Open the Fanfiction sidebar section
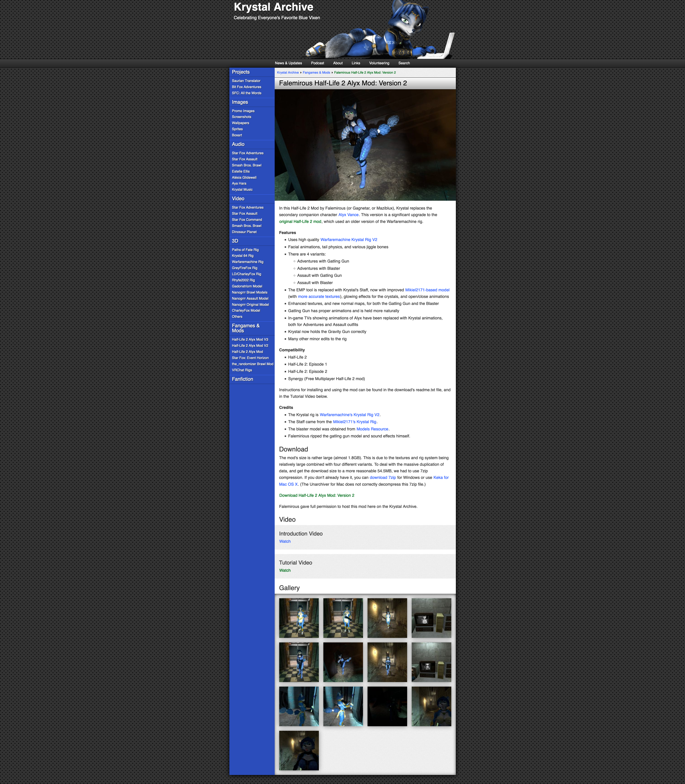This screenshot has height=784, width=685. tap(242, 379)
